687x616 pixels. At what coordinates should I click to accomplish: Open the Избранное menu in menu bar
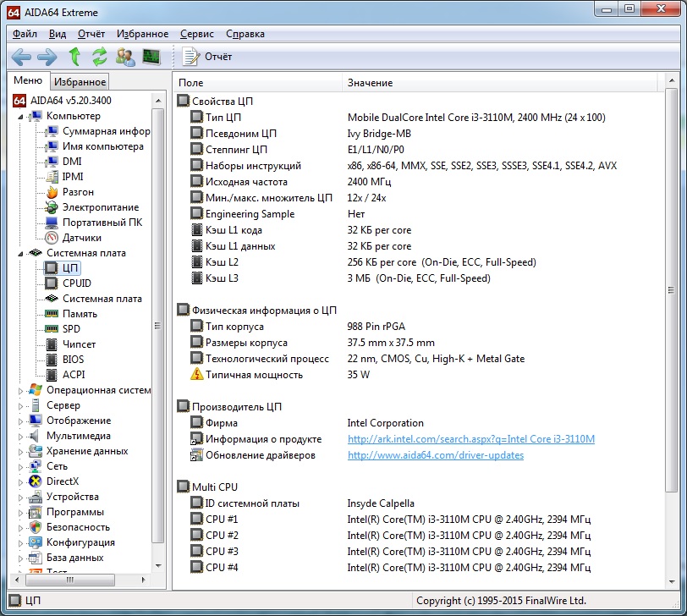pyautogui.click(x=142, y=34)
